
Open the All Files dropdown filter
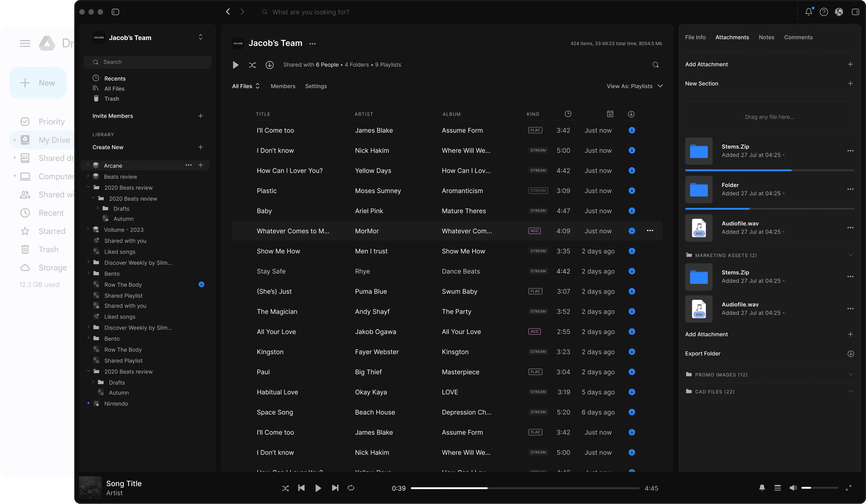(x=246, y=86)
